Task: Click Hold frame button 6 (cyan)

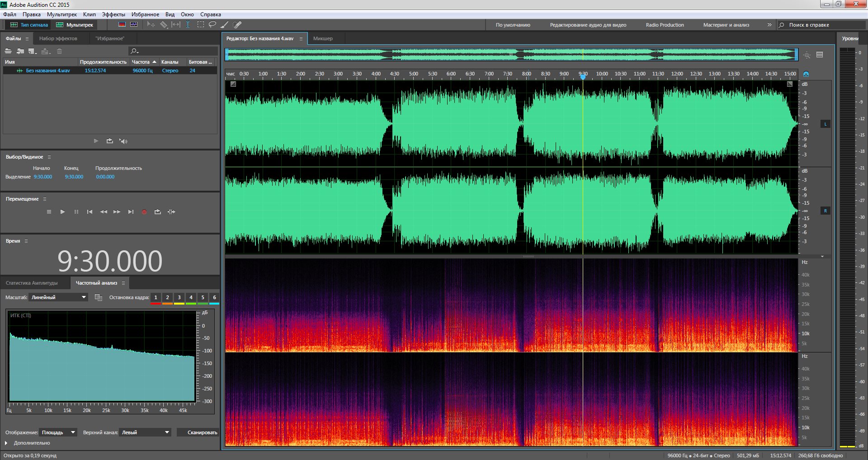Action: click(x=214, y=298)
